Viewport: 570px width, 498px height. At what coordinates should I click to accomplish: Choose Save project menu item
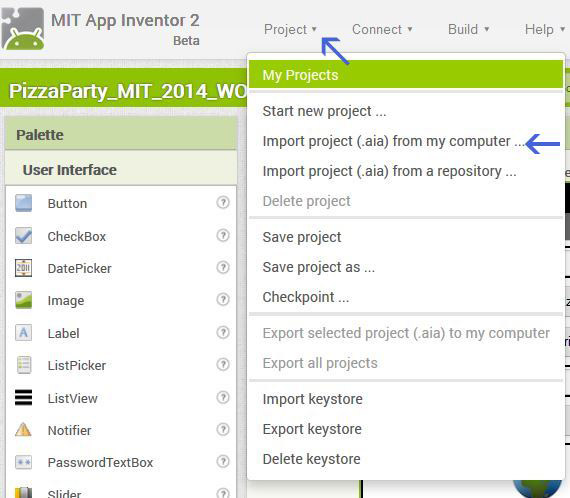point(406,237)
